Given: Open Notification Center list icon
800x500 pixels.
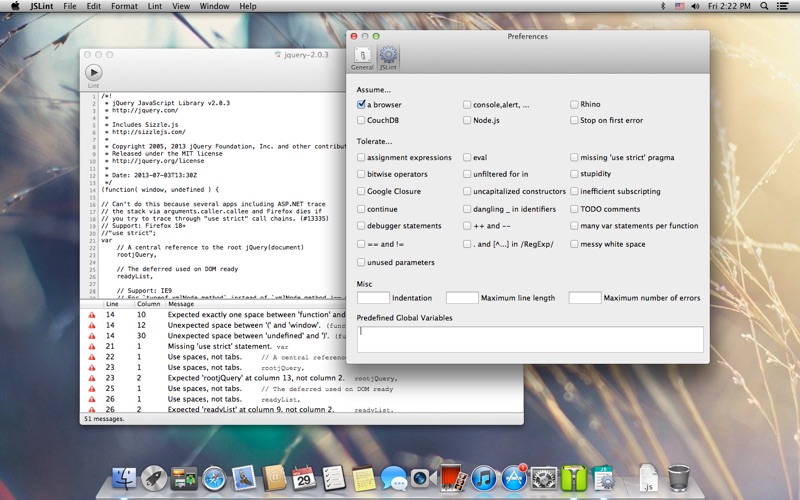Looking at the screenshot, I should [x=782, y=6].
